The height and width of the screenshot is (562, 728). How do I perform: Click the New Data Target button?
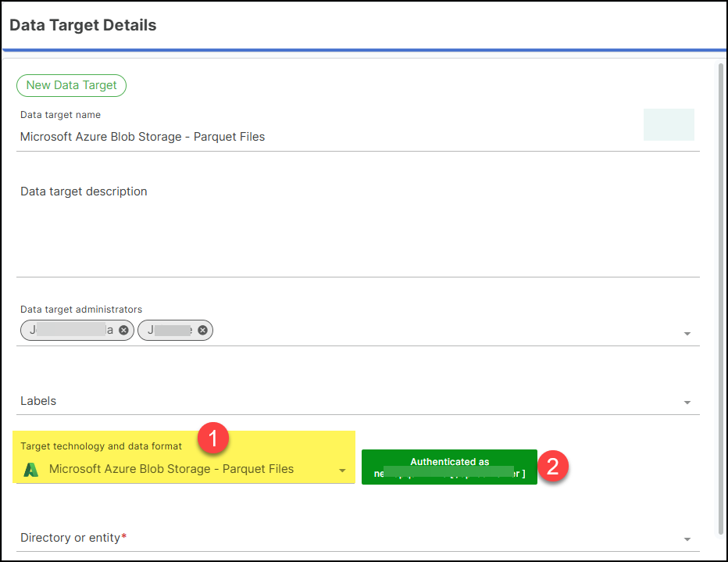coord(71,85)
